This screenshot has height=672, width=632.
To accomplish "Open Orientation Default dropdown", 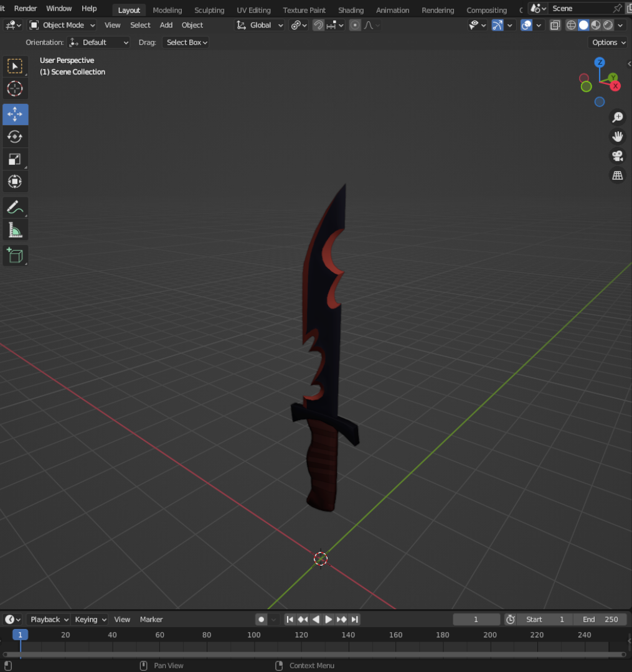I will [x=98, y=42].
